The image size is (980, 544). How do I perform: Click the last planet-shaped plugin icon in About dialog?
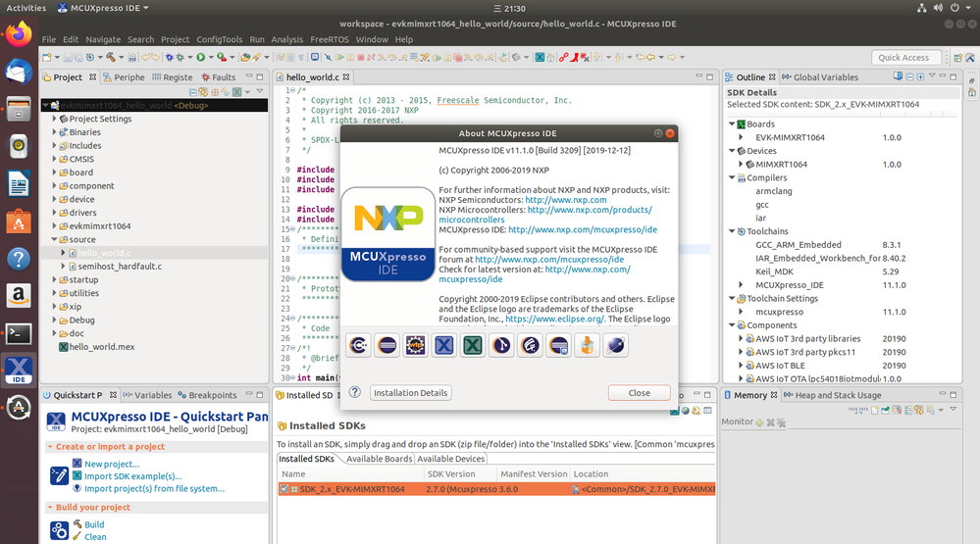click(x=616, y=345)
